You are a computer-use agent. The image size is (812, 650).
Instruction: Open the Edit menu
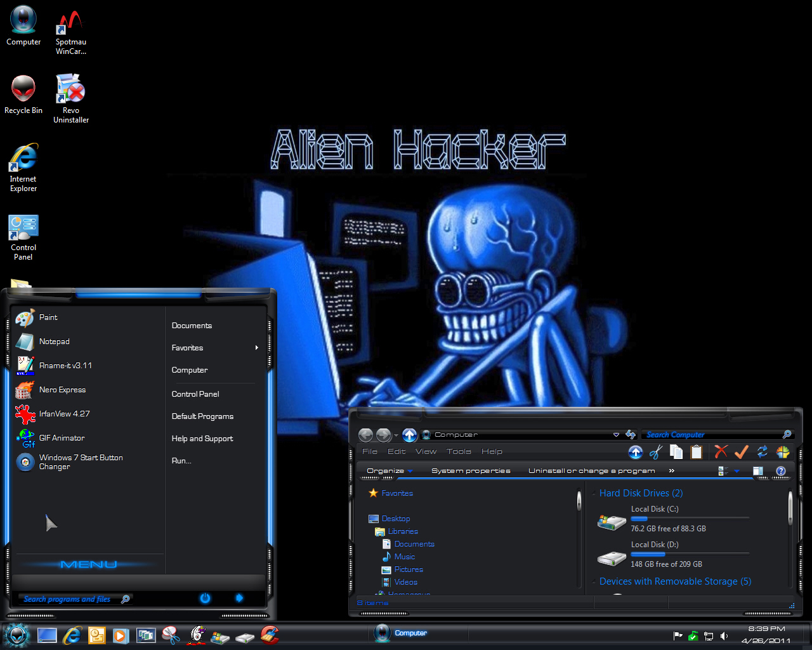396,452
